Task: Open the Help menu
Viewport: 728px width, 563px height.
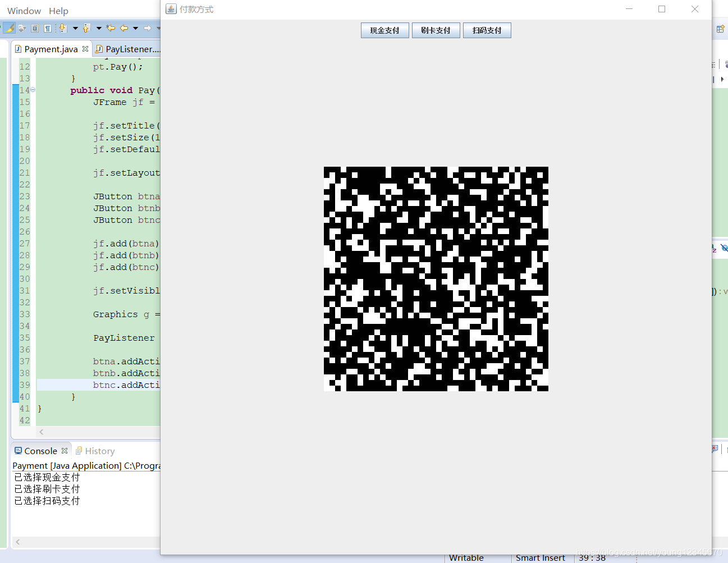Action: point(58,11)
